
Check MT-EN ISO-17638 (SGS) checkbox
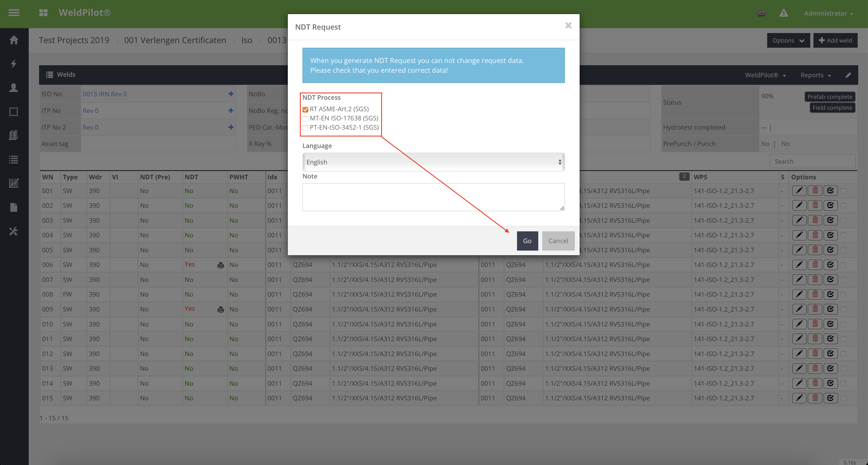pyautogui.click(x=305, y=119)
